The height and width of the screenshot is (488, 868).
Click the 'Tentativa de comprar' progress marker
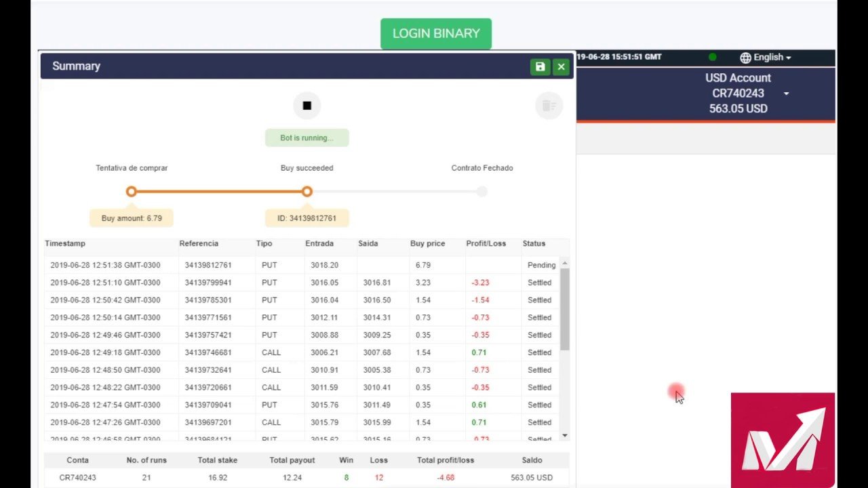(131, 192)
